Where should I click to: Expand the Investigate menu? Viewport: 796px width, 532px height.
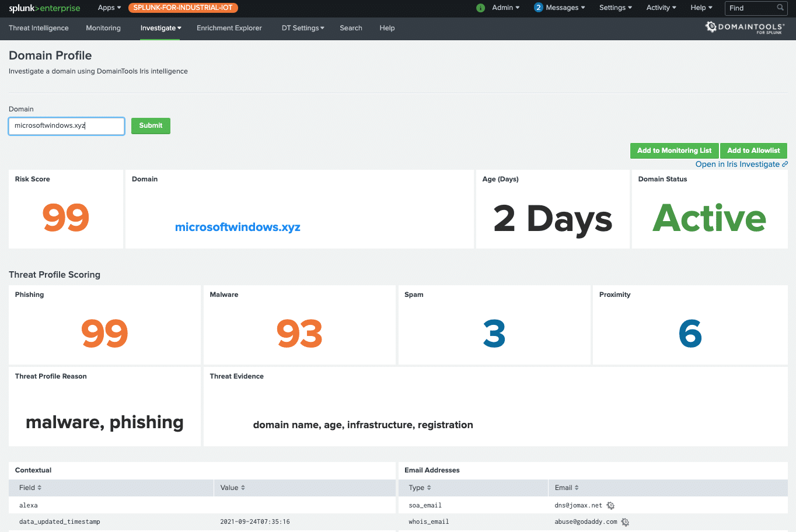(x=160, y=28)
